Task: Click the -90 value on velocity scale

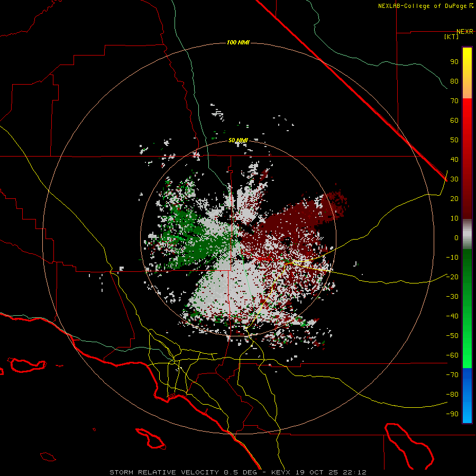Action: tap(452, 414)
